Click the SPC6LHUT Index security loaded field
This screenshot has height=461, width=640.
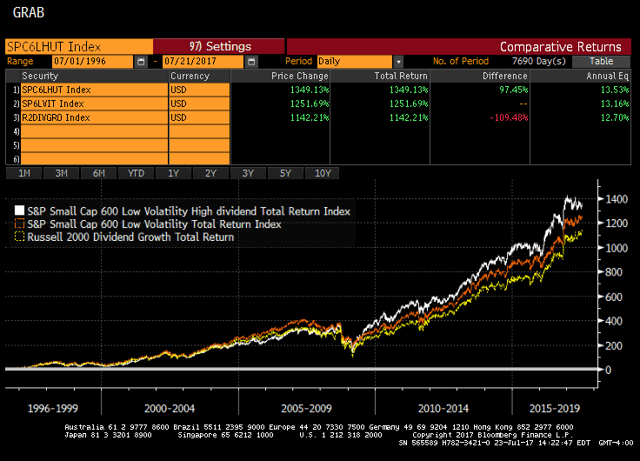tap(79, 47)
